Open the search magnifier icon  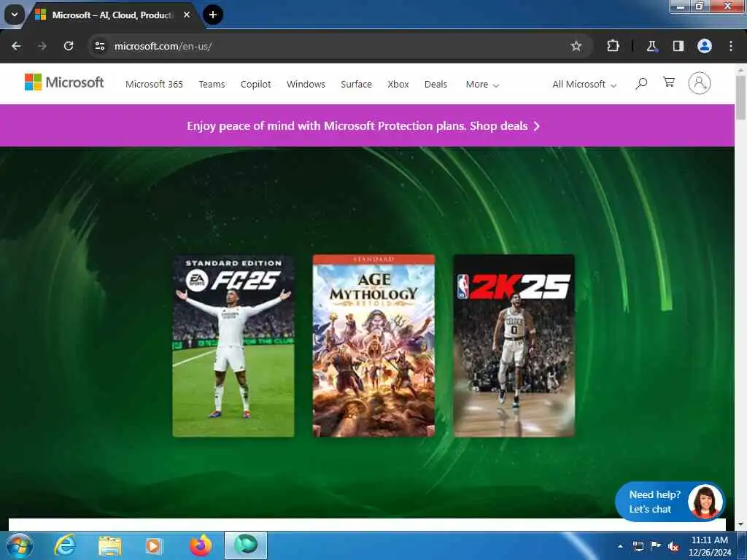pos(641,84)
